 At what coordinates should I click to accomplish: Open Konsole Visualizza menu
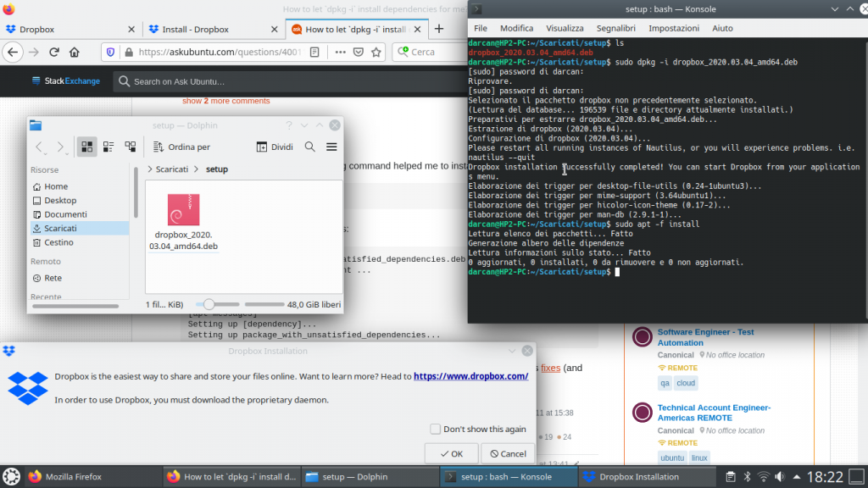pos(565,28)
